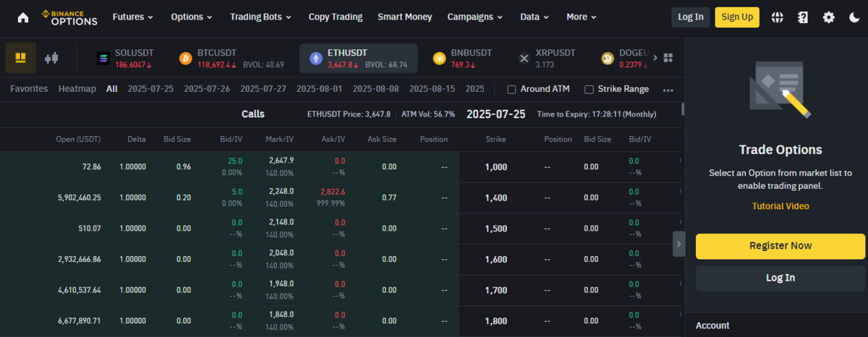Viewport: 868px width, 337px height.
Task: Click the 2,647.9 mark price
Action: click(281, 161)
